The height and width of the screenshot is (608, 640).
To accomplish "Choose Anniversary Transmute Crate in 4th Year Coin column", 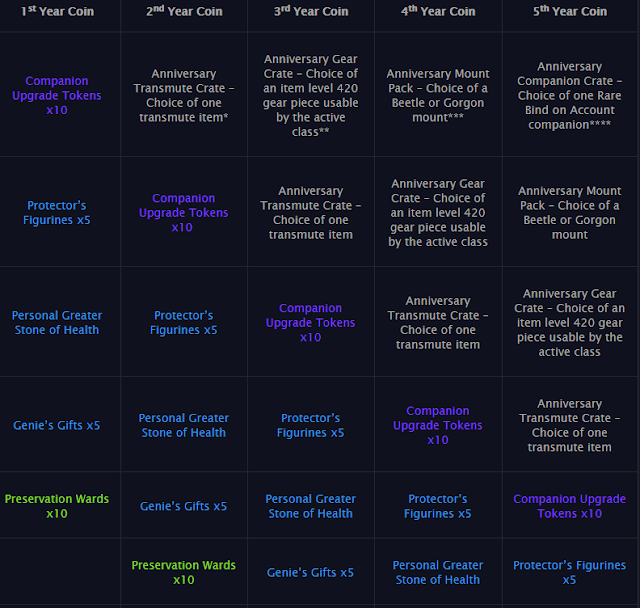I will (438, 323).
